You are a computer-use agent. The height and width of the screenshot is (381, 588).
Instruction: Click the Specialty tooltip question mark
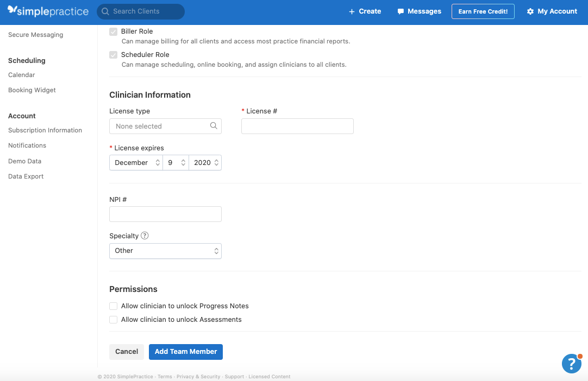pyautogui.click(x=144, y=236)
